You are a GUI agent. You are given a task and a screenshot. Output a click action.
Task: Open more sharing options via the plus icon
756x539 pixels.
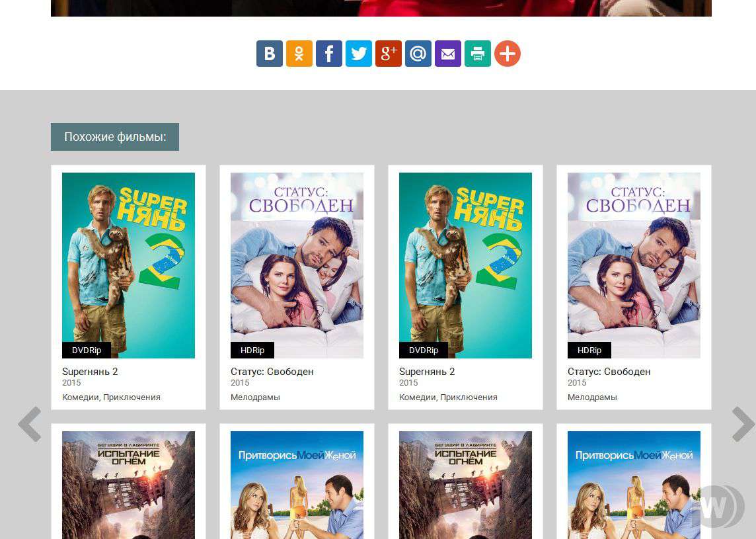click(508, 54)
